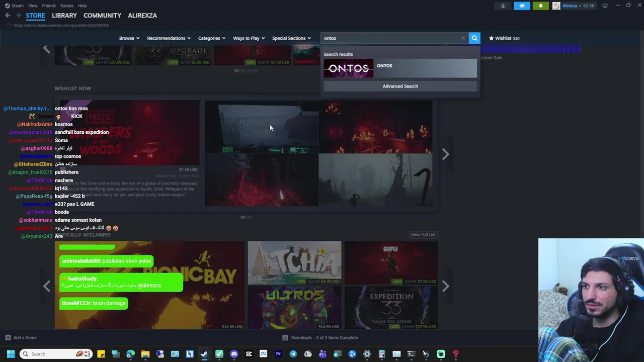The image size is (644, 362).
Task: Click the Alirexza profile avatar
Action: (556, 6)
